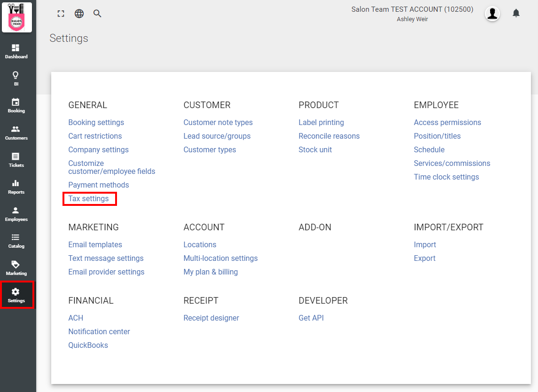Open Receipt designer link

tap(211, 318)
